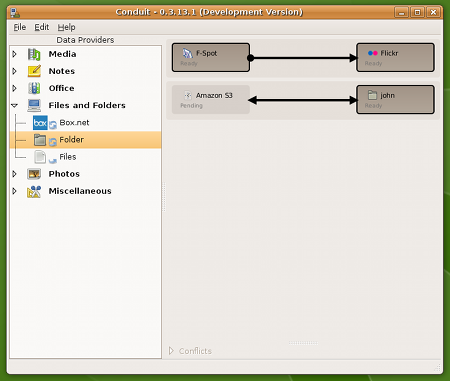Click the Miscellaneous tools icon
The width and height of the screenshot is (450, 381).
click(x=34, y=191)
